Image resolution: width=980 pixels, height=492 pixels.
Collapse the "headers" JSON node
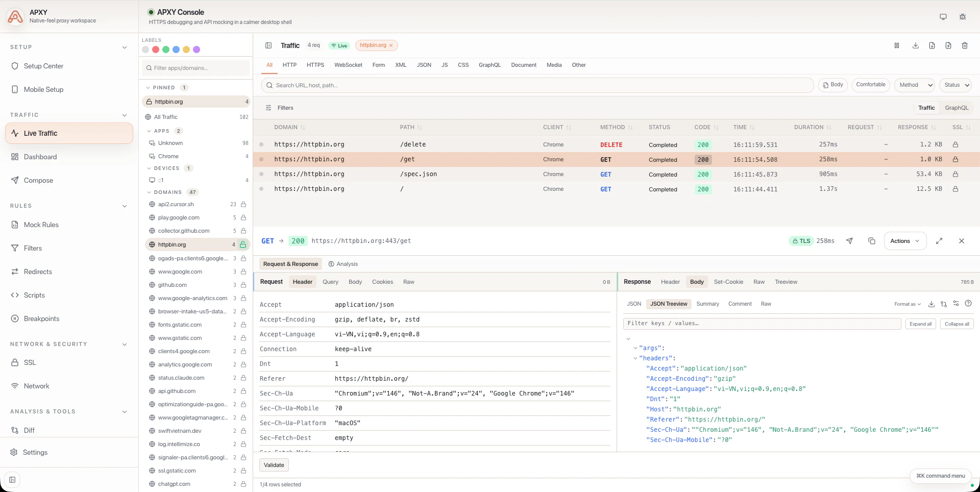pyautogui.click(x=635, y=358)
